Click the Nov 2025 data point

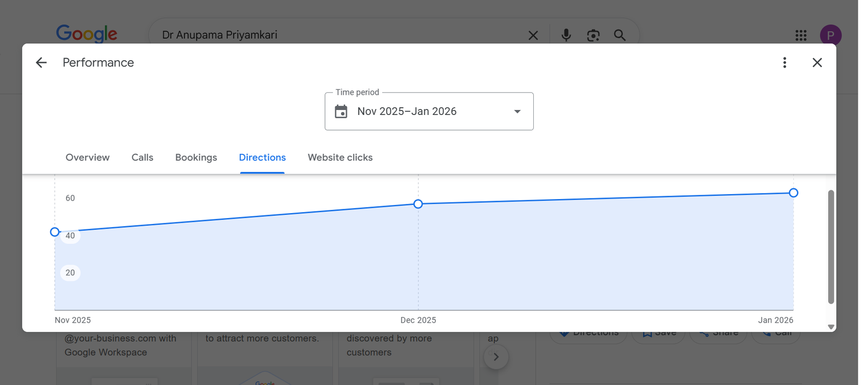[x=55, y=232]
